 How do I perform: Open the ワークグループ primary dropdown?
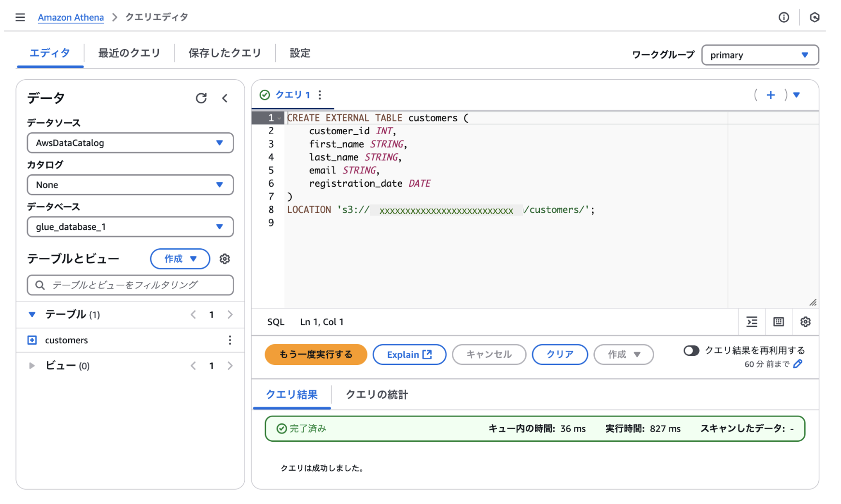click(x=760, y=55)
